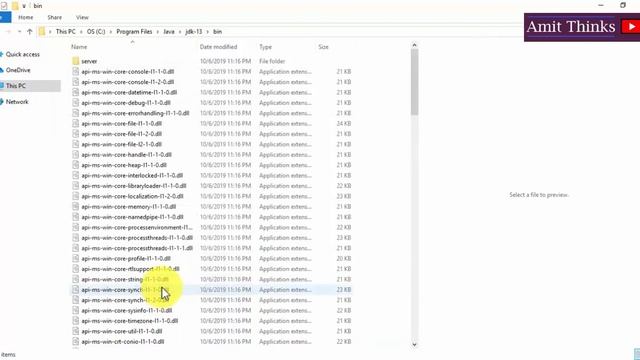Viewport: 640px width, 360px height.
Task: Open the Share ribbon tab
Action: pyautogui.click(x=54, y=18)
